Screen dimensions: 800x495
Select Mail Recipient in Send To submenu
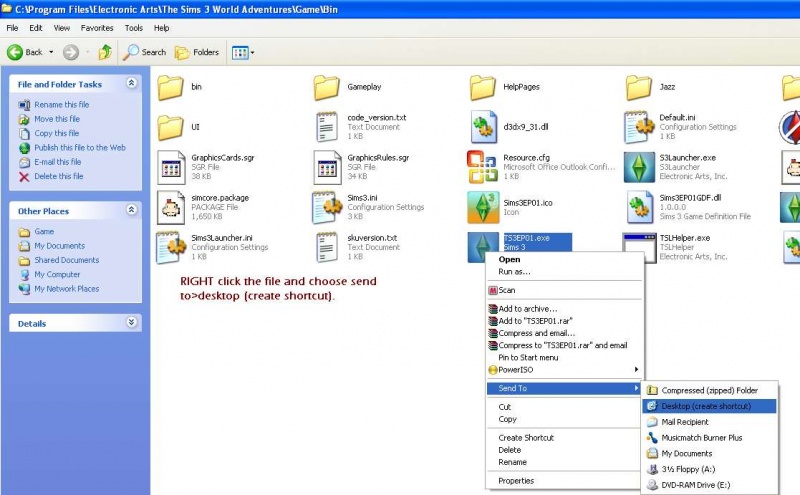710,422
